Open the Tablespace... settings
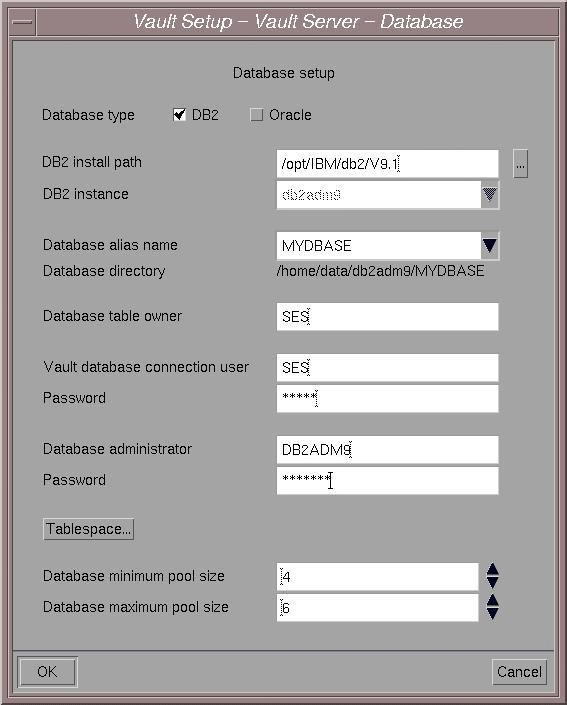Viewport: 567px width, 705px height. click(89, 529)
